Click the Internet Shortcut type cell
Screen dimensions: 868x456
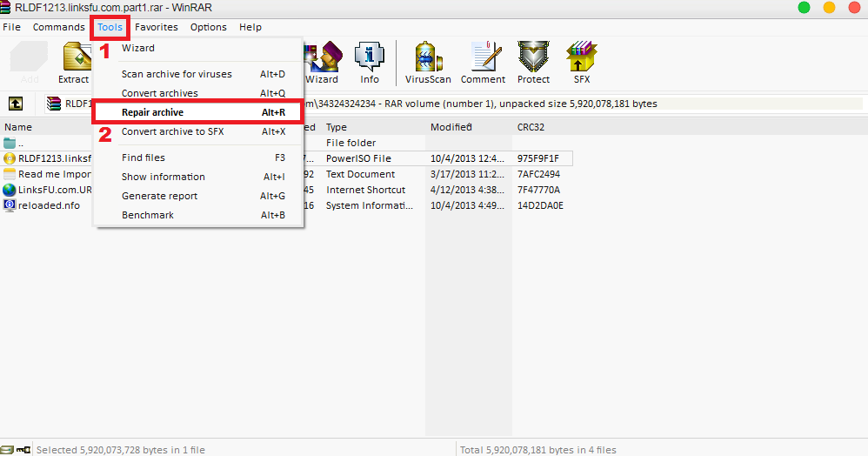click(x=366, y=190)
